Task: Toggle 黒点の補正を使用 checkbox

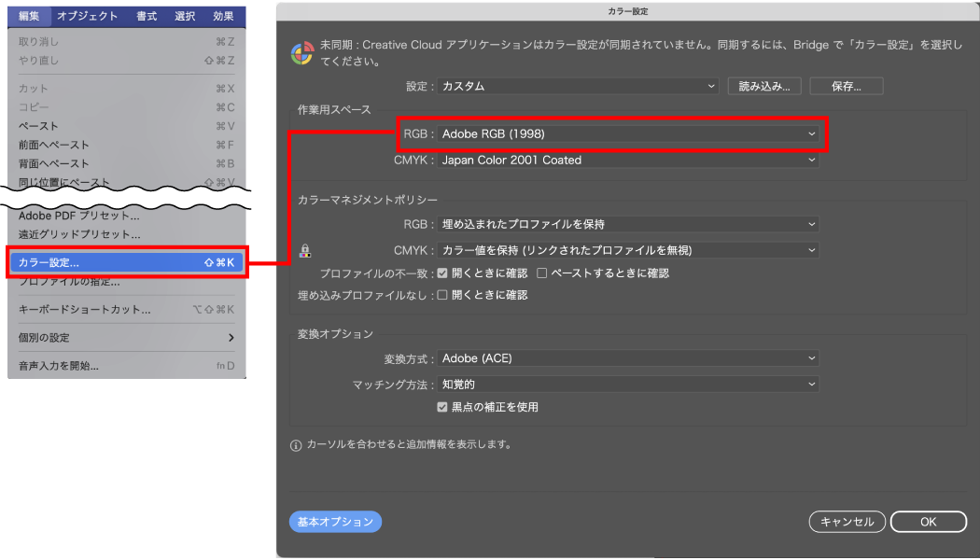Action: point(442,407)
